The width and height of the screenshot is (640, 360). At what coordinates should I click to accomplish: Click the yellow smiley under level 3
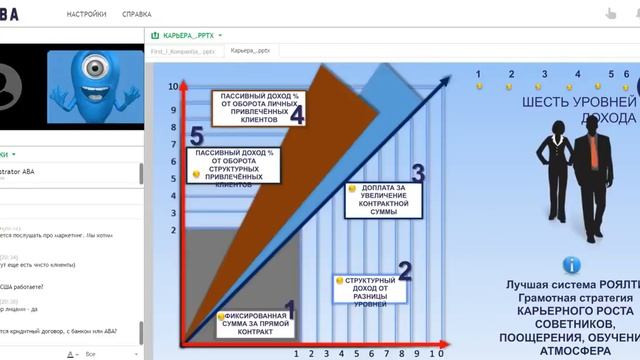(538, 87)
